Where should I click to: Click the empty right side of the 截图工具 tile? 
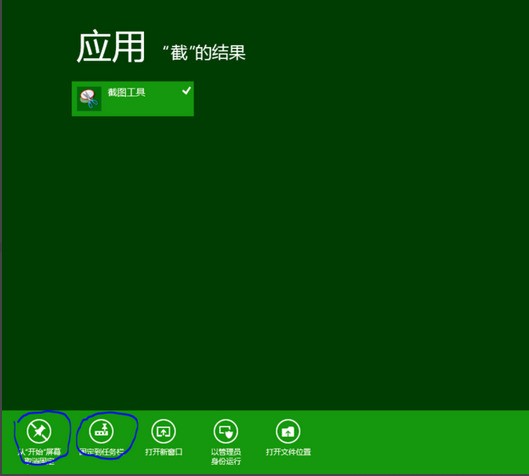click(x=169, y=105)
